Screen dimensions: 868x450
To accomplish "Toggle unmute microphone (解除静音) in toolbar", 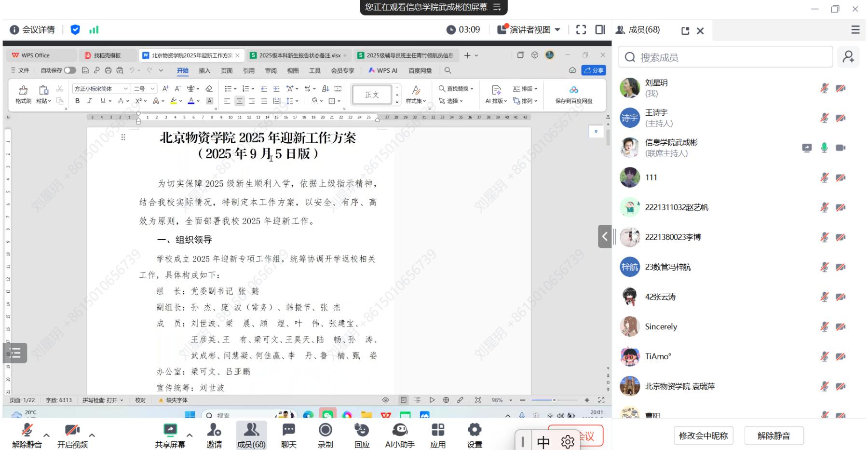I will [27, 430].
